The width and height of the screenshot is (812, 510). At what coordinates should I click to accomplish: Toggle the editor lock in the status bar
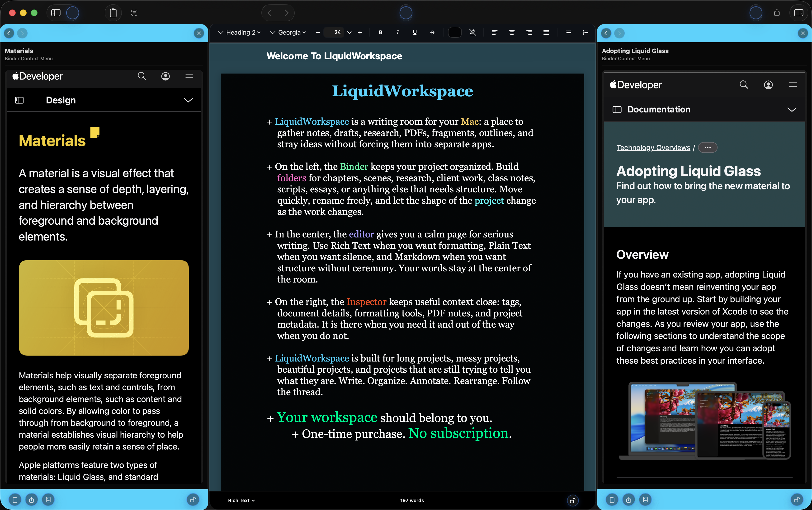(x=573, y=500)
